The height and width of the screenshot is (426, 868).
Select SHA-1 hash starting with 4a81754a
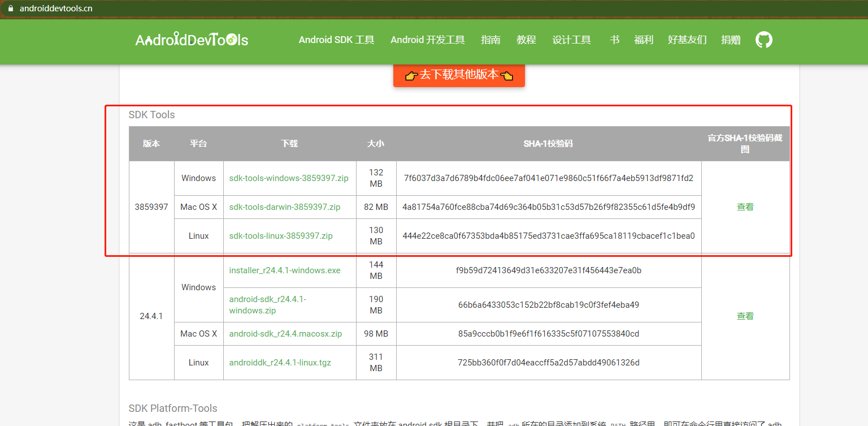tap(549, 207)
